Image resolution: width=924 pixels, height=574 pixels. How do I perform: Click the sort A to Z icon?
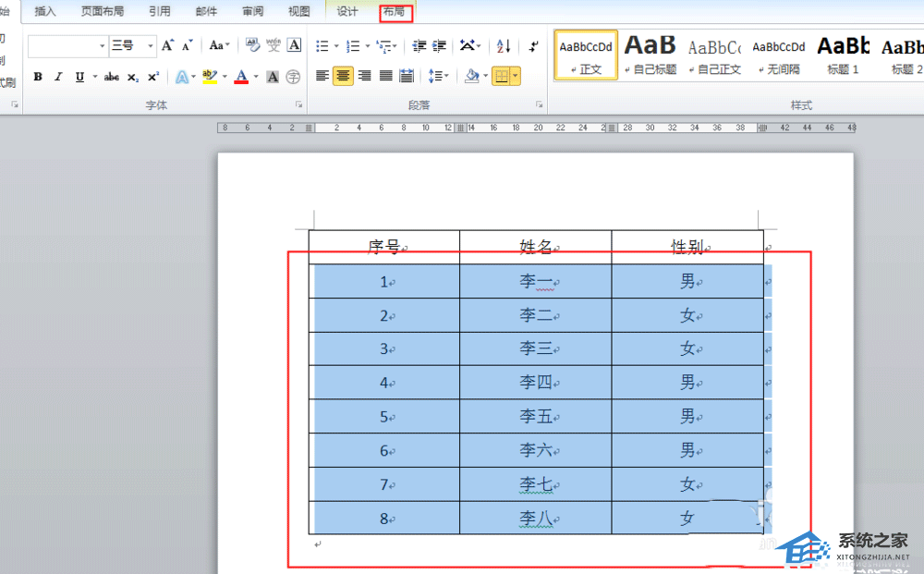tap(504, 45)
